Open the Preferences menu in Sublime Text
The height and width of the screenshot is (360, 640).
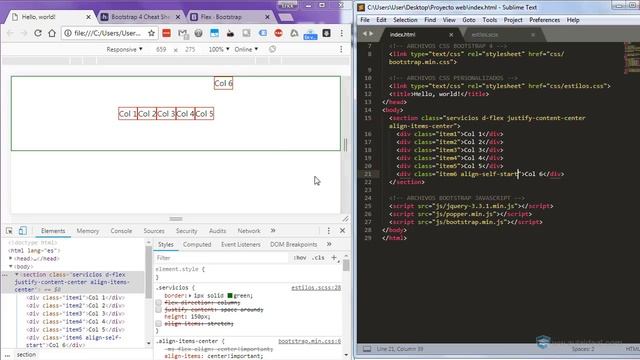[x=544, y=20]
